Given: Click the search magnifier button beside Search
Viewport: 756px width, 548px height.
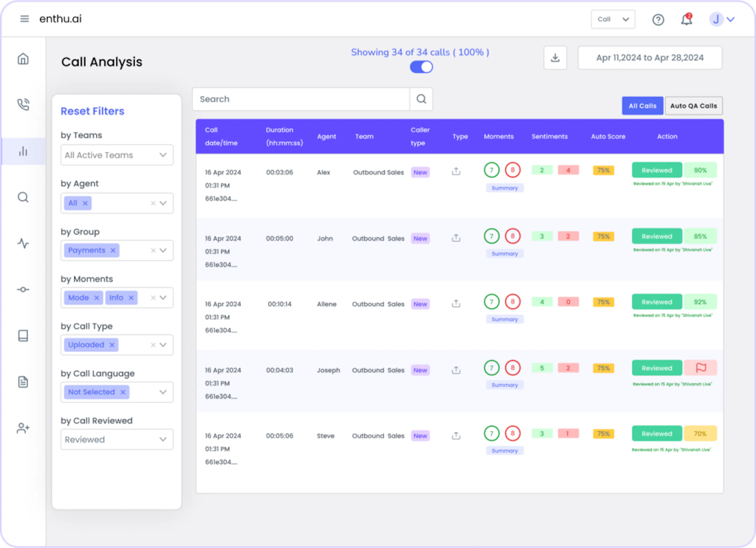Looking at the screenshot, I should click(x=421, y=99).
